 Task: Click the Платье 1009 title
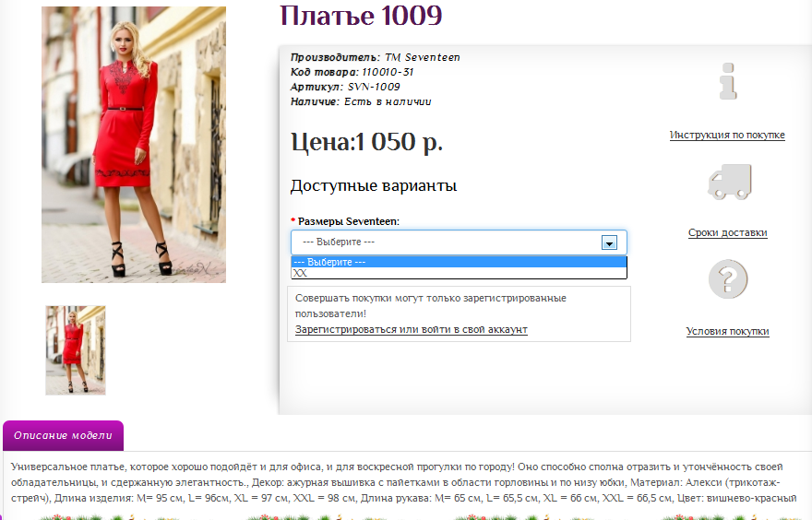(361, 16)
